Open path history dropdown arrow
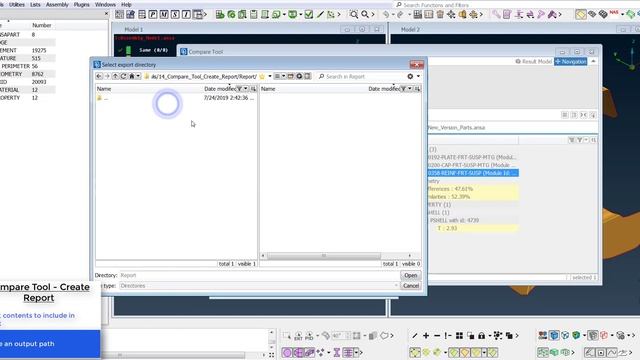This screenshot has width=640, height=360. point(270,76)
